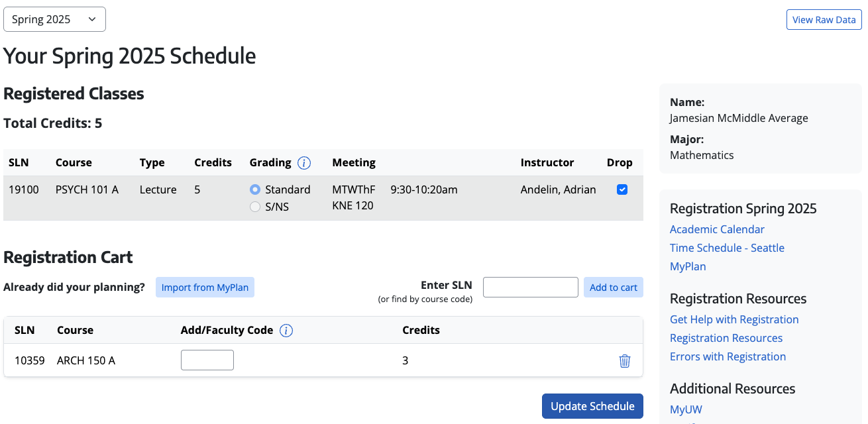This screenshot has width=868, height=424.
Task: Visit Time Schedule - Seattle
Action: pyautogui.click(x=727, y=248)
